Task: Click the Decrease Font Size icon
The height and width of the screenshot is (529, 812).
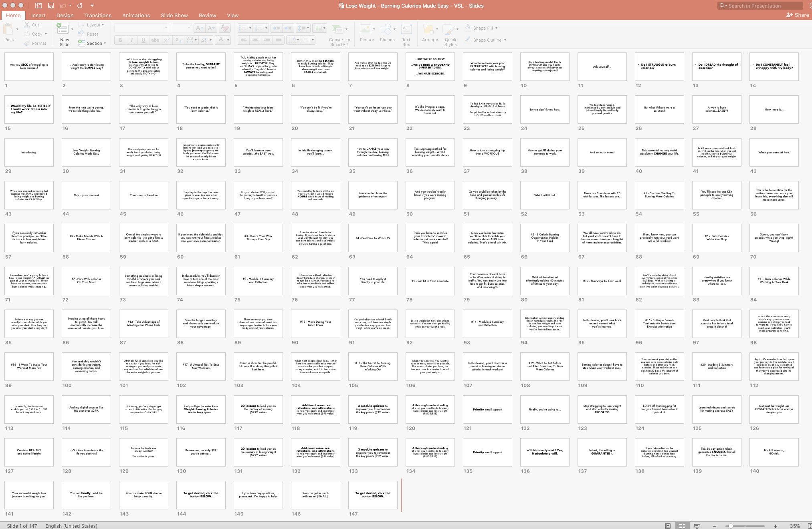Action: (212, 28)
